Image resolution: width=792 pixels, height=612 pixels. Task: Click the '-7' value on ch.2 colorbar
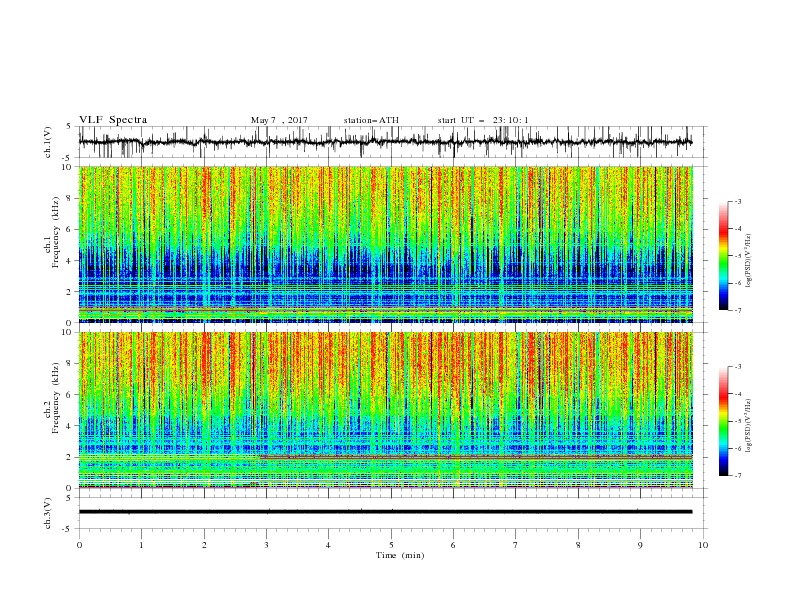(737, 475)
